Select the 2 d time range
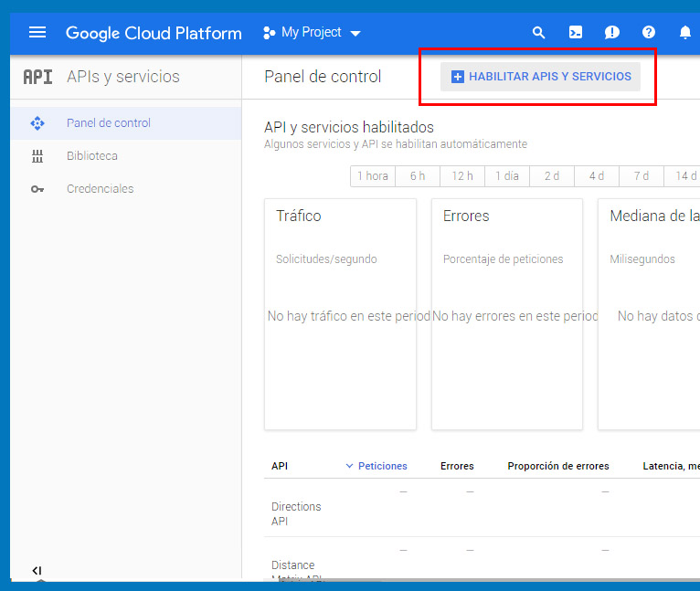Viewport: 700px width, 591px height. [x=552, y=176]
